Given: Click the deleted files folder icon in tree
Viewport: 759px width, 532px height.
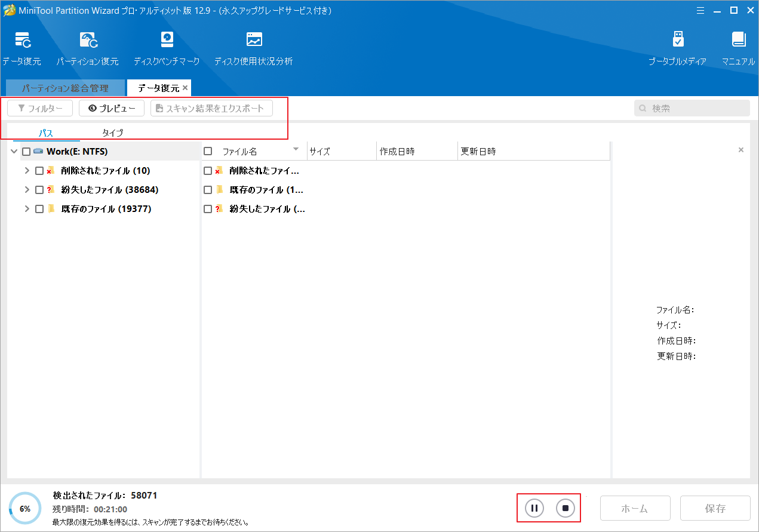Looking at the screenshot, I should coord(51,171).
